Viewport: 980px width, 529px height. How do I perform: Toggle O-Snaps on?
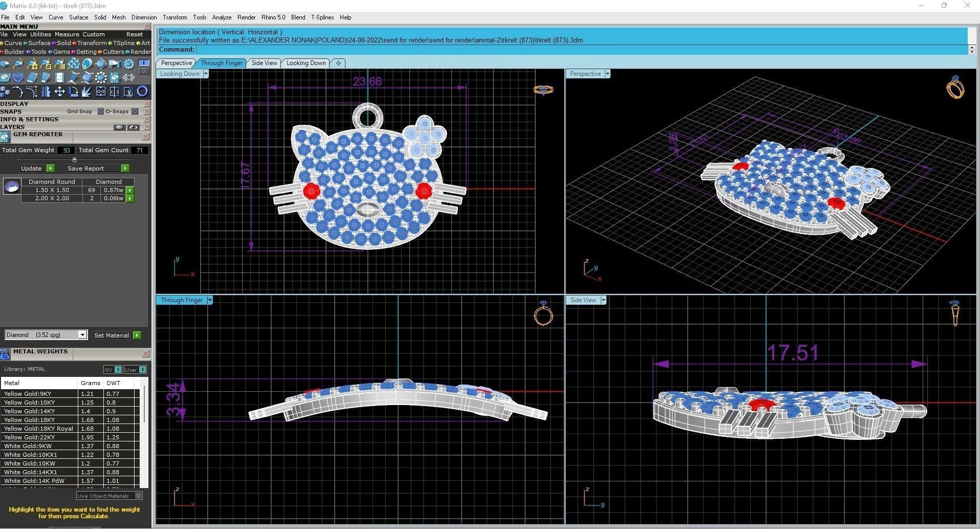click(135, 111)
